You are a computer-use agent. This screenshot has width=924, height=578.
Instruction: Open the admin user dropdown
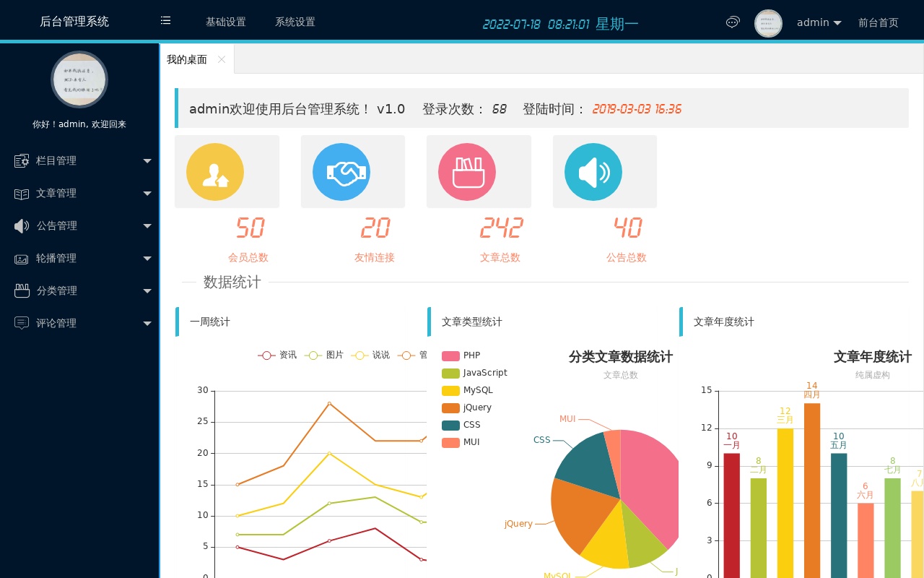pyautogui.click(x=819, y=22)
